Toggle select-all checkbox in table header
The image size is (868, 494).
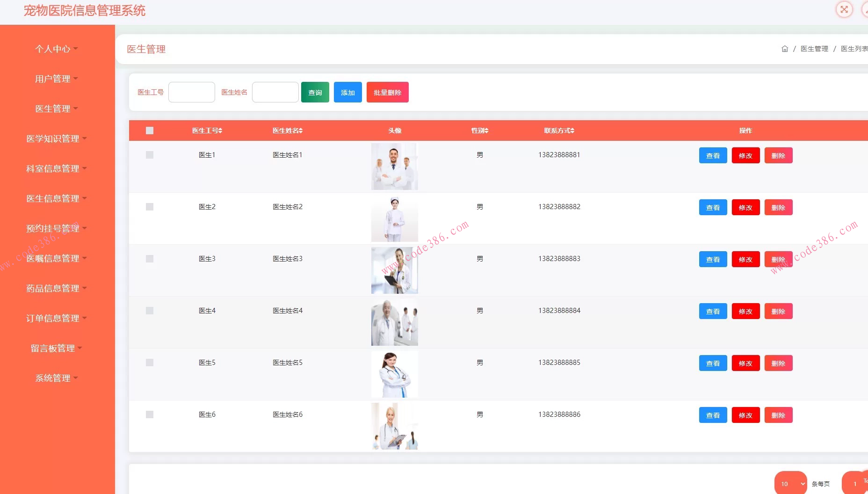point(150,131)
